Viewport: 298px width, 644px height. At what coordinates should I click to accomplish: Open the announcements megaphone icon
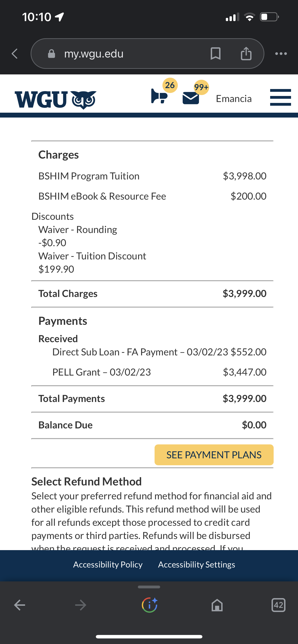[x=159, y=96]
